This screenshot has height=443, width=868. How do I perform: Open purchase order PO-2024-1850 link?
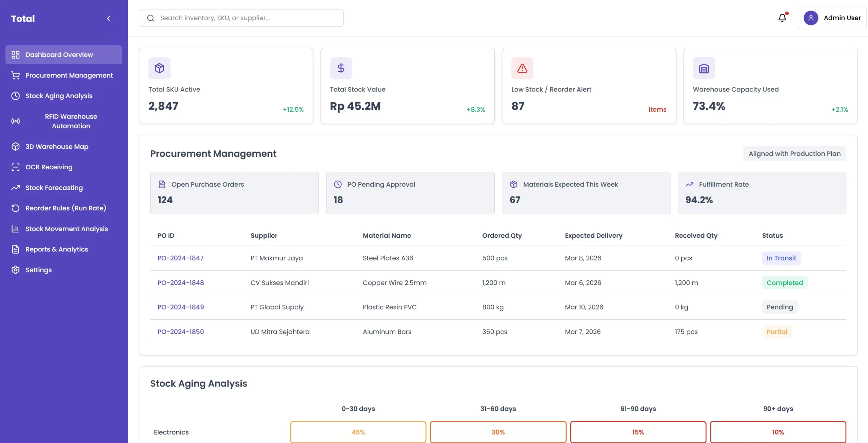tap(180, 332)
